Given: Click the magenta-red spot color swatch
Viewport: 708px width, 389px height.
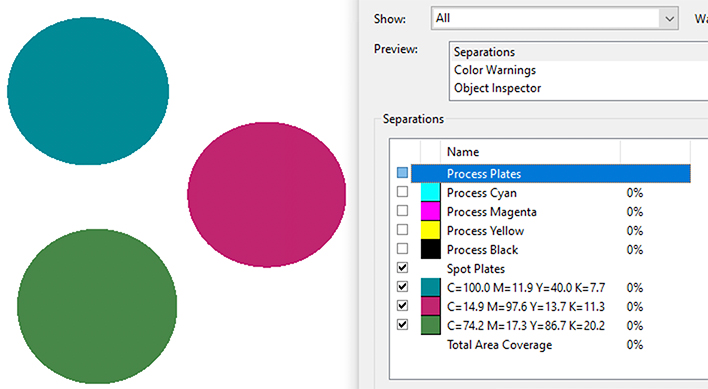Looking at the screenshot, I should point(430,306).
